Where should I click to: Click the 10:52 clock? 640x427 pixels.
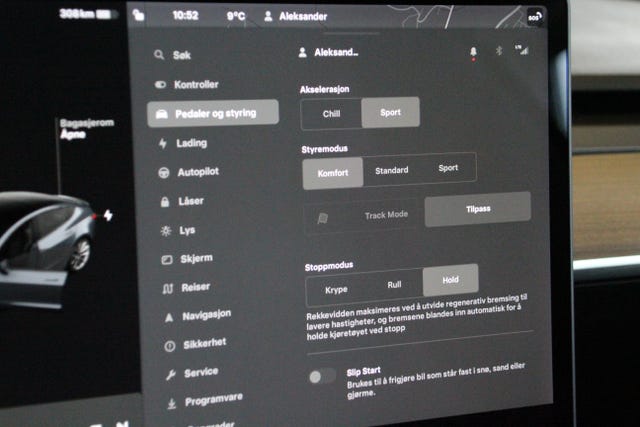click(x=185, y=16)
